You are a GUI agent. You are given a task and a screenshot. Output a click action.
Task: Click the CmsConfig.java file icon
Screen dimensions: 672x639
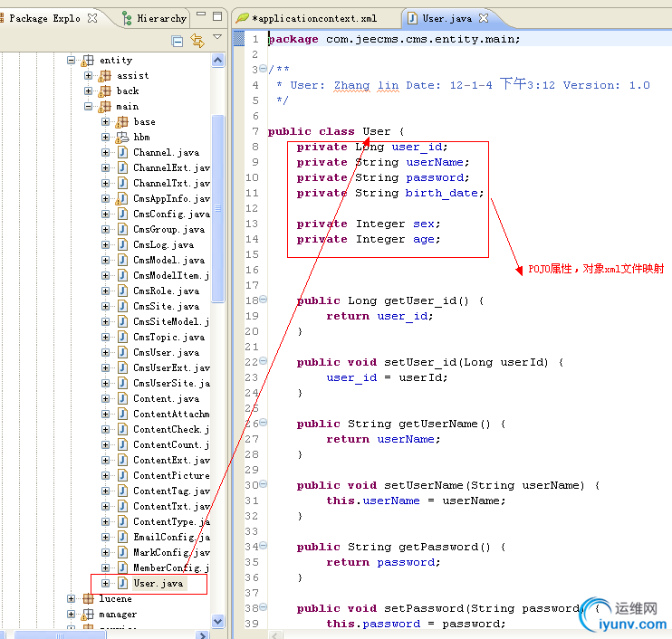click(x=122, y=214)
